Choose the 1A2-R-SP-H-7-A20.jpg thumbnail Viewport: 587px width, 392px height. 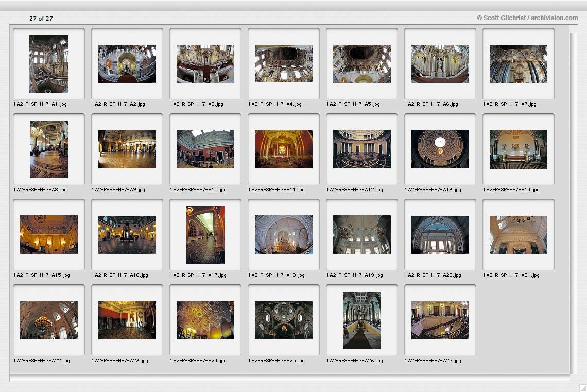(440, 234)
